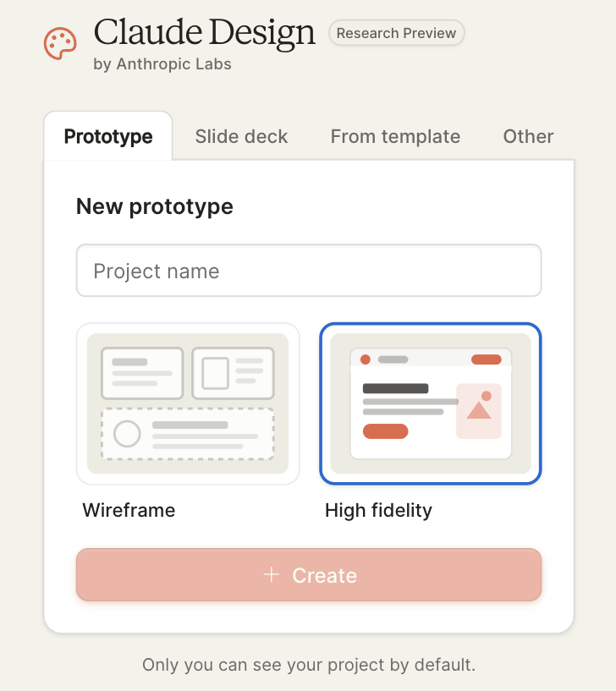This screenshot has width=616, height=691.
Task: Click "Only you can see your project" note
Action: coord(309,665)
